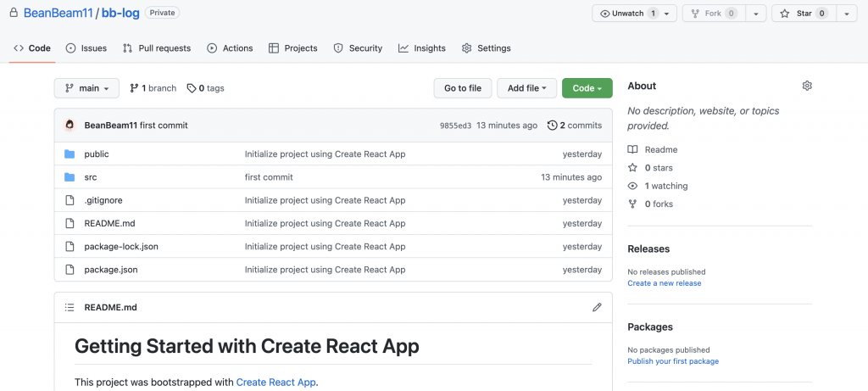Image resolution: width=868 pixels, height=391 pixels.
Task: Click the pencil icon to edit README
Action: [x=597, y=307]
